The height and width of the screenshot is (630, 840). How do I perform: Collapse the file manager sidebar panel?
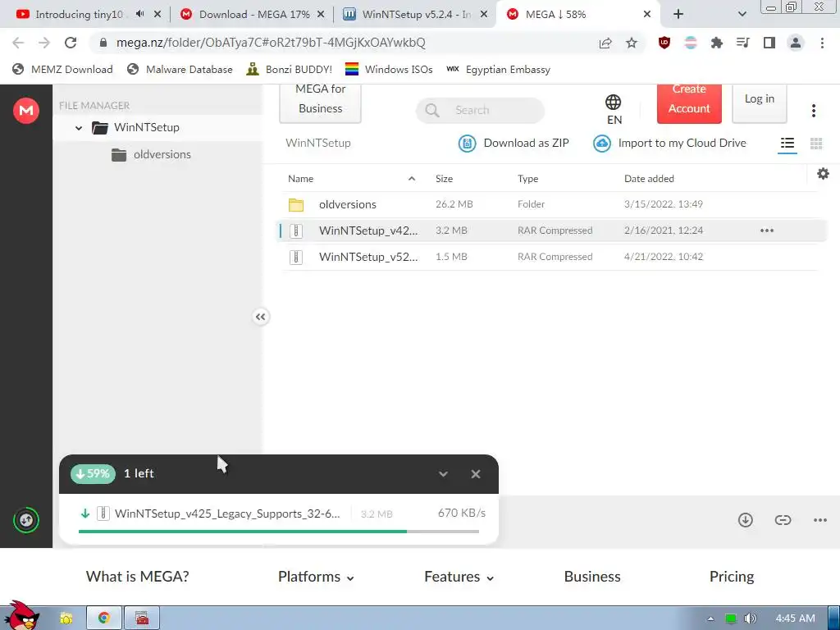pos(260,317)
